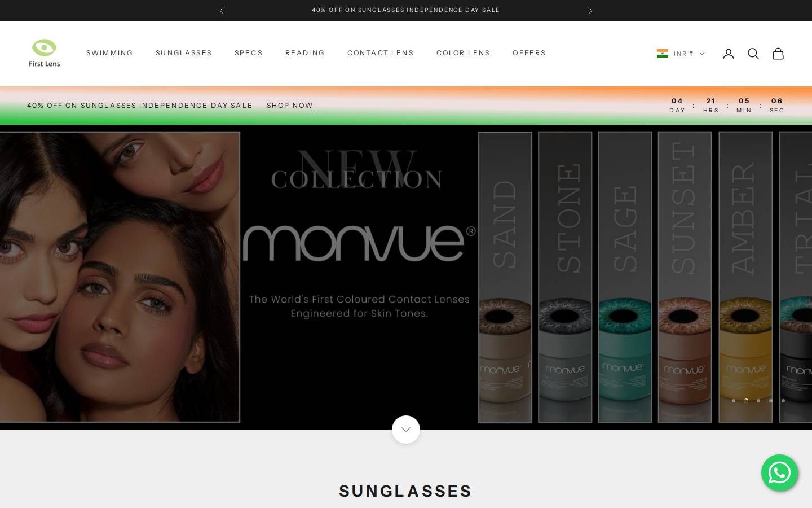Show next announcement with right arrow
Image resolution: width=812 pixels, height=508 pixels.
tap(590, 10)
